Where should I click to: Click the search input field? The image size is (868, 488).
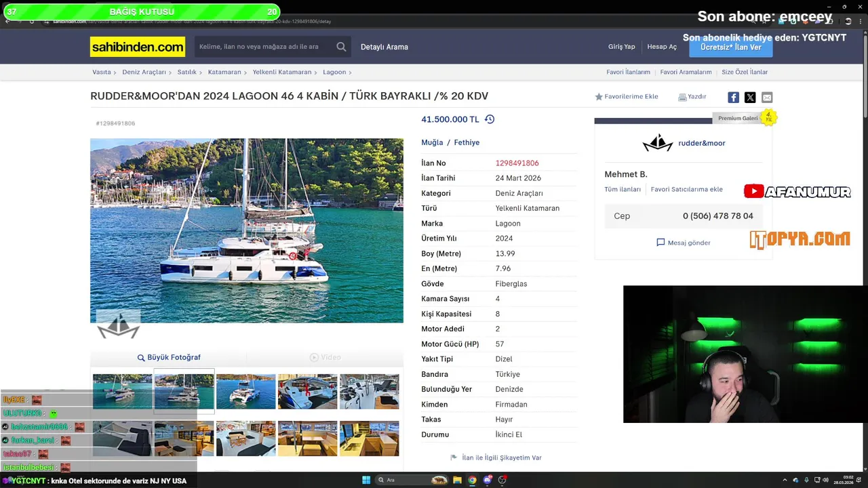tap(264, 47)
